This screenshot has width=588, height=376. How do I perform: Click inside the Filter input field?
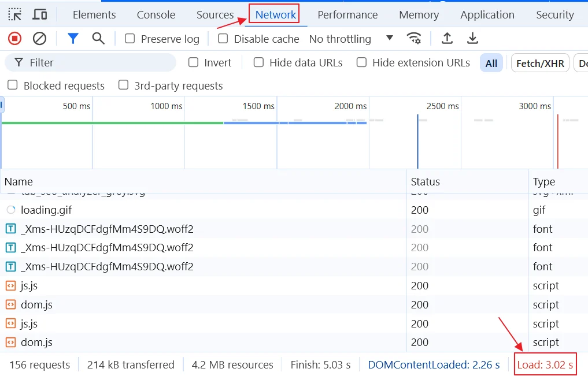tap(87, 62)
